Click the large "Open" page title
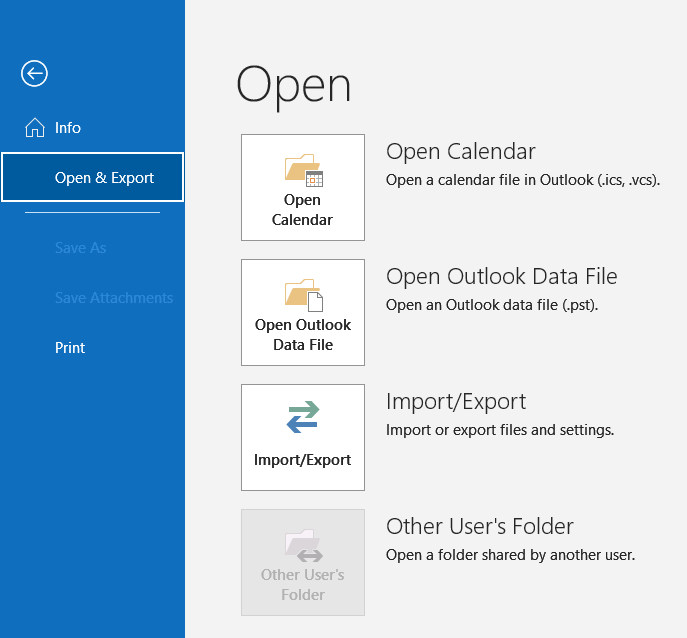The width and height of the screenshot is (687, 638). pos(294,86)
